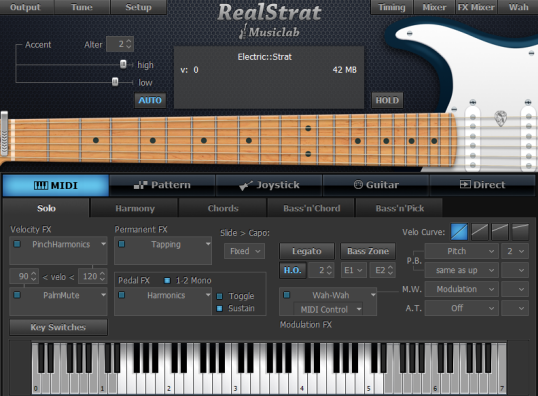Click the guitar pick icon on pickguard
This screenshot has width=538, height=396.
coord(501,118)
